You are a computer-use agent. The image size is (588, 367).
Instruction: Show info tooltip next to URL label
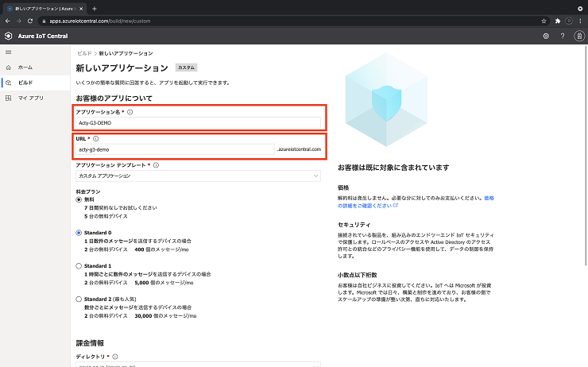tap(96, 139)
